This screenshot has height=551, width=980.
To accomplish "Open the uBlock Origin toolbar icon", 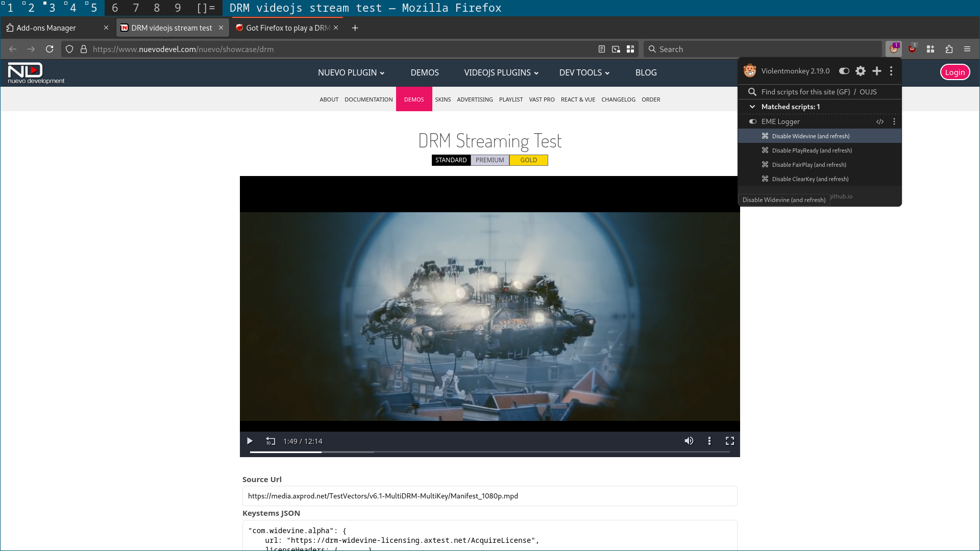I will [912, 48].
